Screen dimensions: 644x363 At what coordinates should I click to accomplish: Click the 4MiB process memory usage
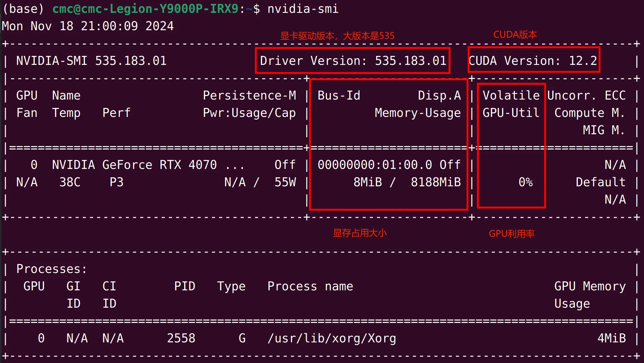point(611,338)
